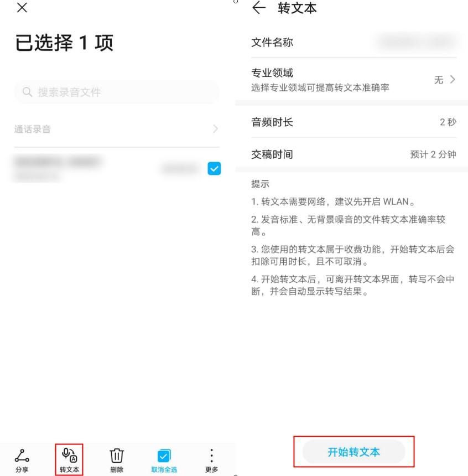Uncheck the blue checkbox on the selected recording

pos(214,168)
